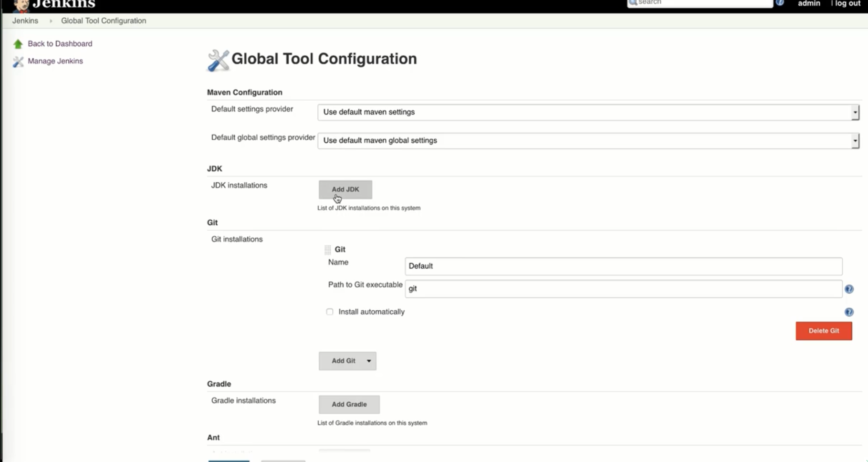Click the admin user link
868x462 pixels.
(809, 3)
